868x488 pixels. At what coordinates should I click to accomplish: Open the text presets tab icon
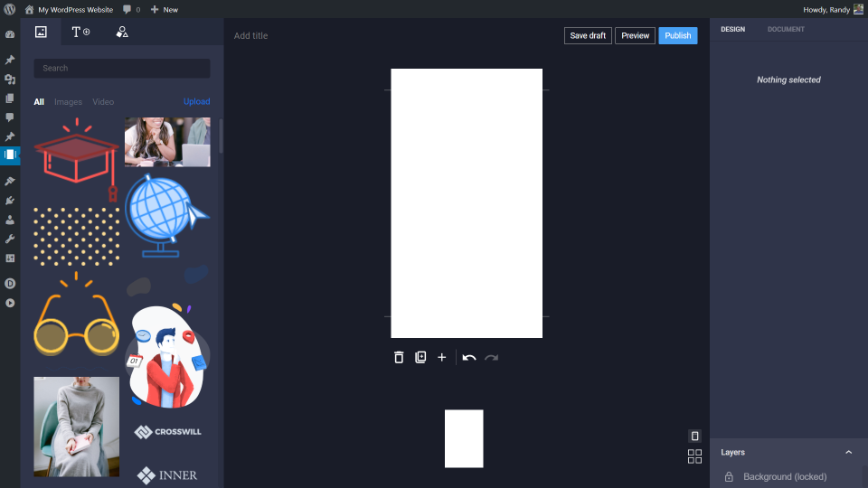click(80, 33)
